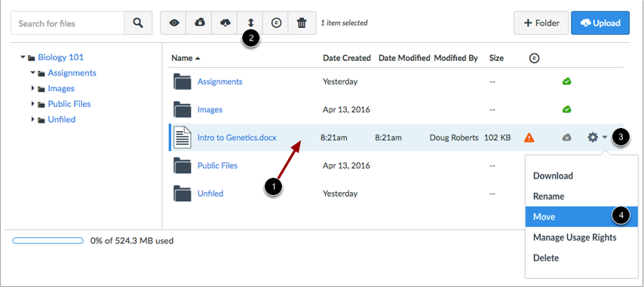Image resolution: width=644 pixels, height=287 pixels.
Task: Click the Assignments folder icon in file list
Action: [182, 81]
